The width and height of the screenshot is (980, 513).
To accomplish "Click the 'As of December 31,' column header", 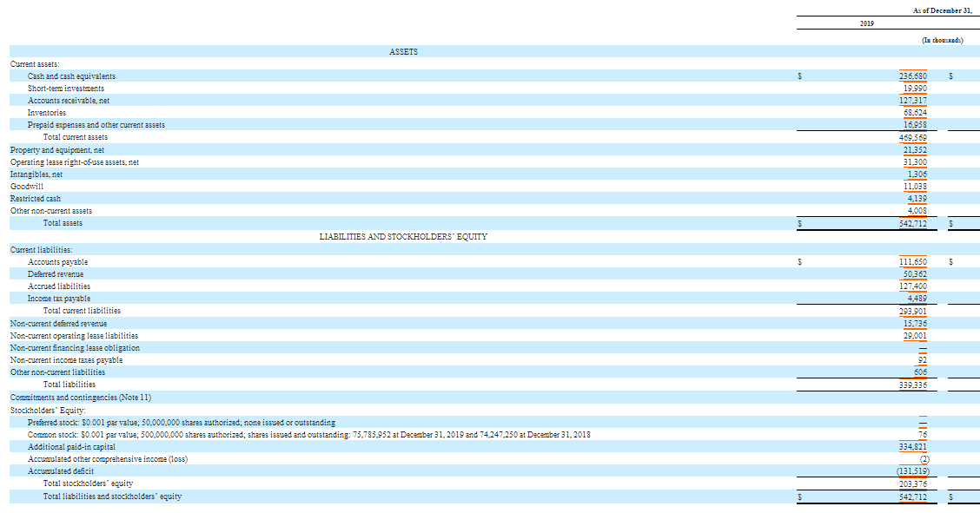I will pos(943,10).
